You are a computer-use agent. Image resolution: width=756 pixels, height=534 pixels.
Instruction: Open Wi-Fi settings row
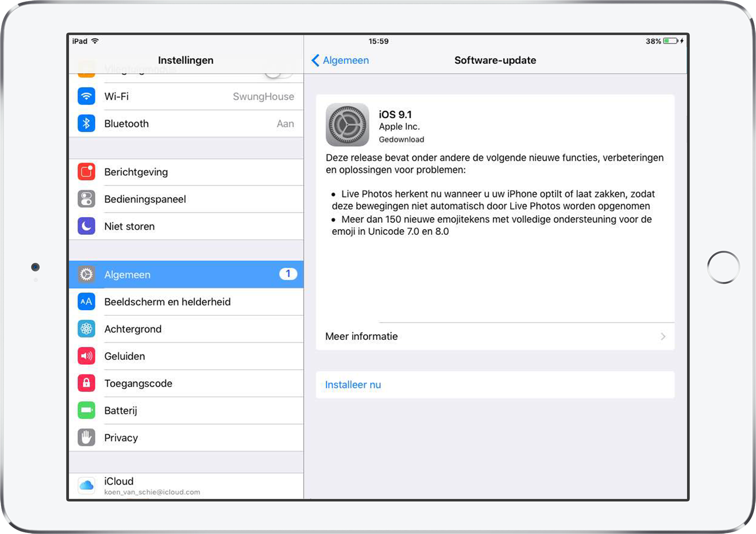(x=186, y=96)
